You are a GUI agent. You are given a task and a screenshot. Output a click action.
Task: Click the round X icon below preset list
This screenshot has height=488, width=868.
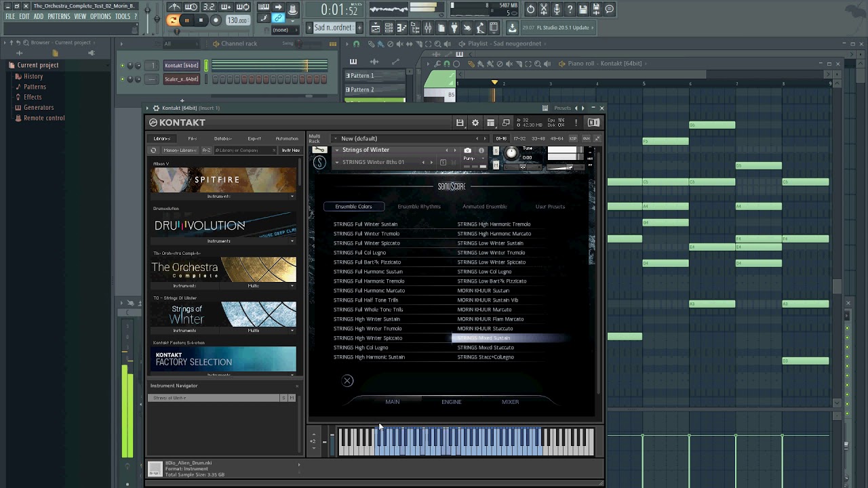point(347,381)
